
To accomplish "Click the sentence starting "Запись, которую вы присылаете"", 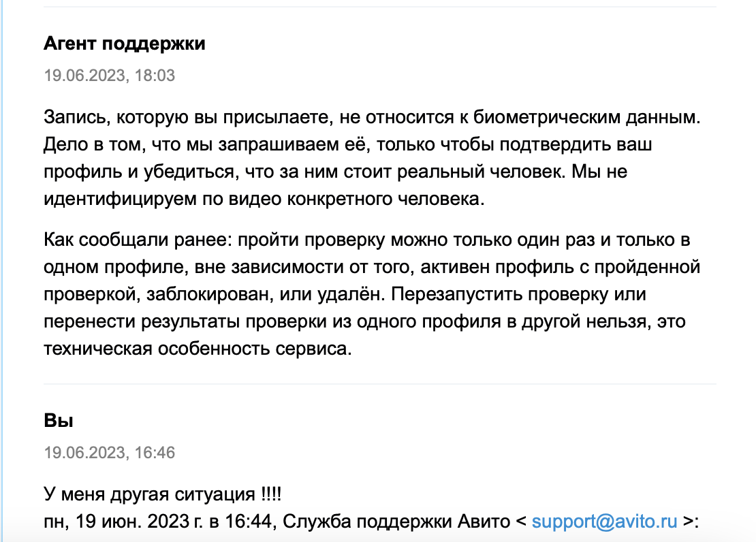I will (372, 117).
